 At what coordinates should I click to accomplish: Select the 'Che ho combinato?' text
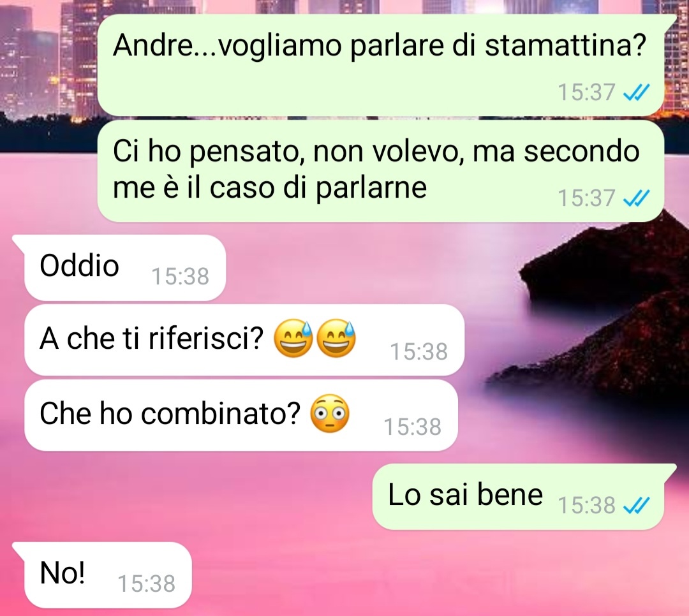(x=170, y=414)
